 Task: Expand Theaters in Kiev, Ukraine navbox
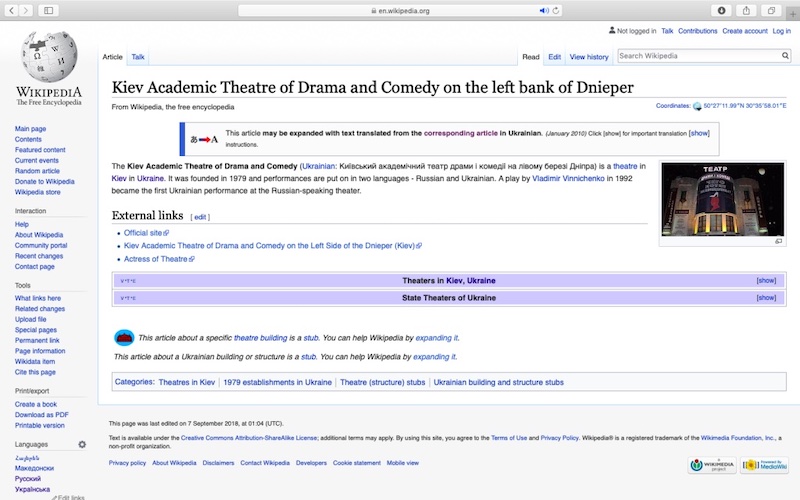pyautogui.click(x=766, y=281)
